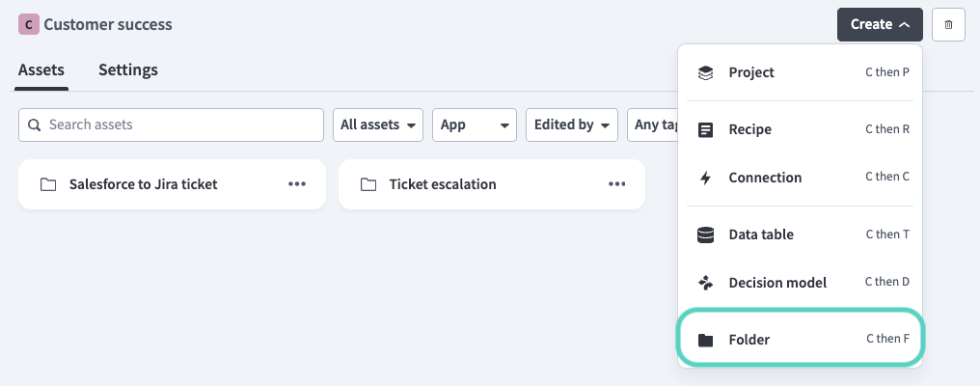Open three-dot menu for Ticket escalation
980x386 pixels.
pos(617,184)
